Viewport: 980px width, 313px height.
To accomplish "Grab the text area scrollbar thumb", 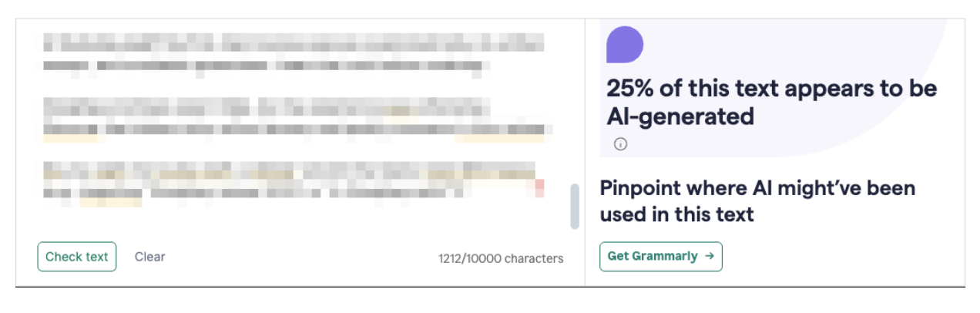I will click(x=574, y=207).
